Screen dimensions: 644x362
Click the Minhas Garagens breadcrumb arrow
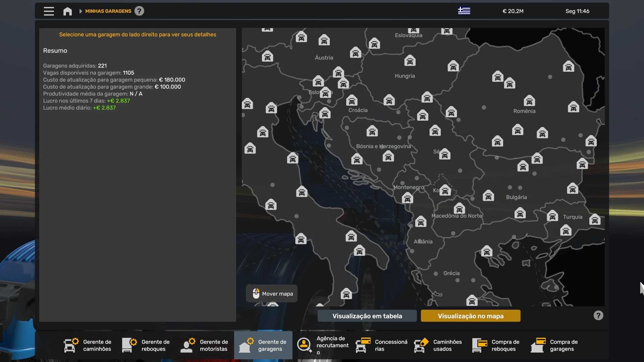pos(80,11)
